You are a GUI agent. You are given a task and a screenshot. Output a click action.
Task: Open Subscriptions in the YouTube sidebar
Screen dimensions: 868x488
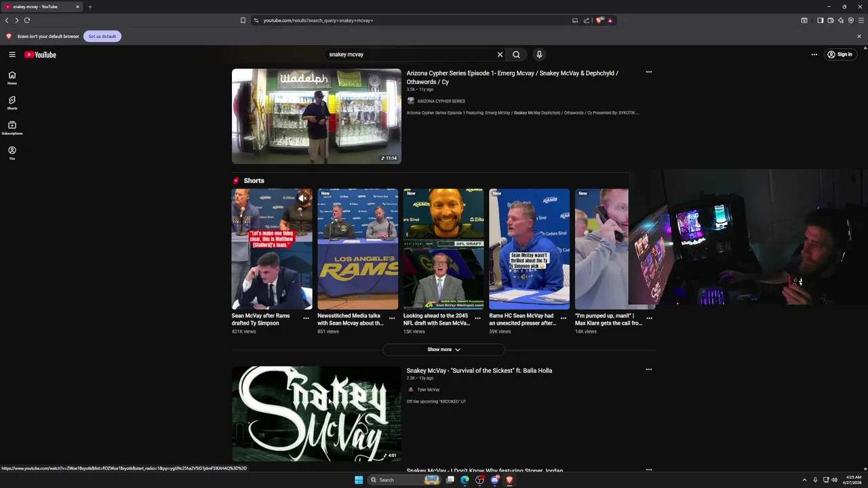[12, 128]
